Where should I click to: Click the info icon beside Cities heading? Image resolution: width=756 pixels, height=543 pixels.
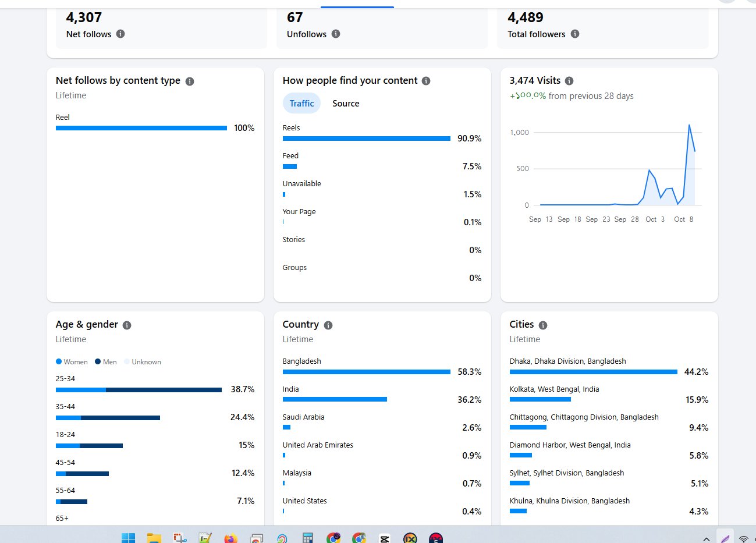(x=543, y=325)
